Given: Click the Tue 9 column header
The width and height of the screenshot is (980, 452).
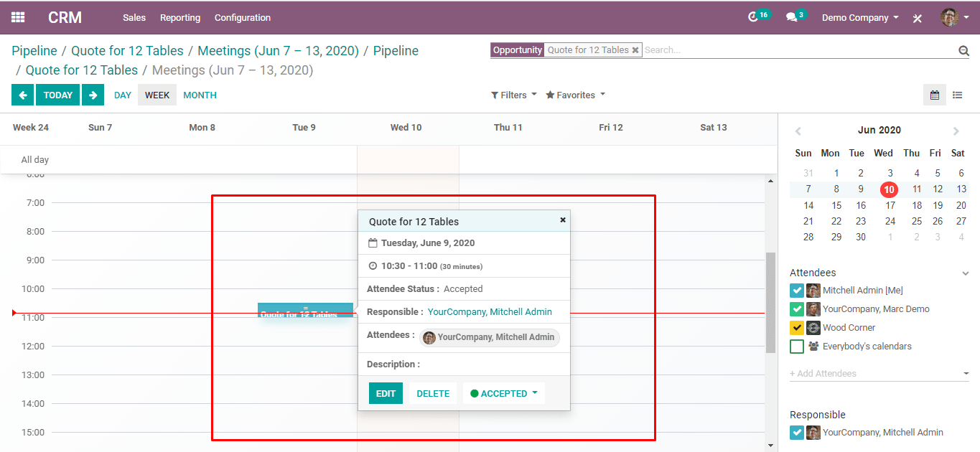Looking at the screenshot, I should tap(304, 128).
